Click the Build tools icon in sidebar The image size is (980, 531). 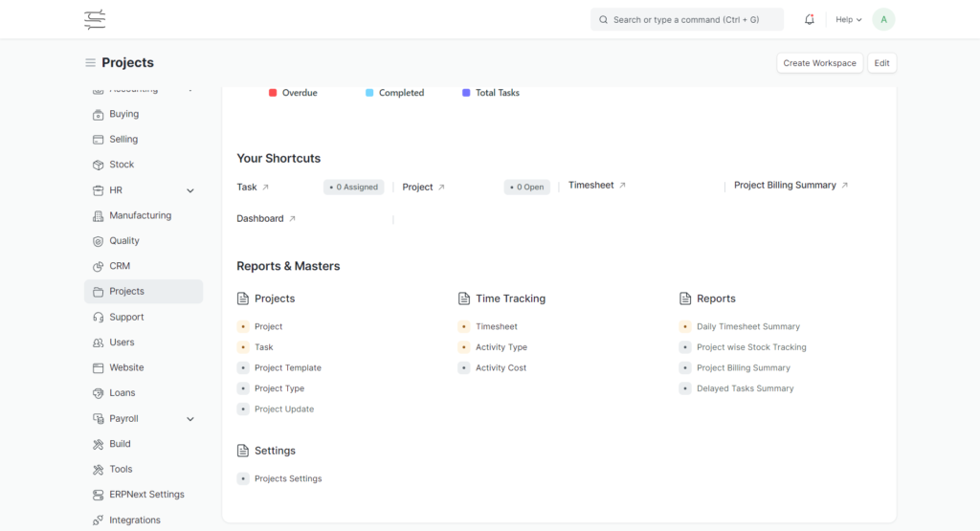coord(99,444)
